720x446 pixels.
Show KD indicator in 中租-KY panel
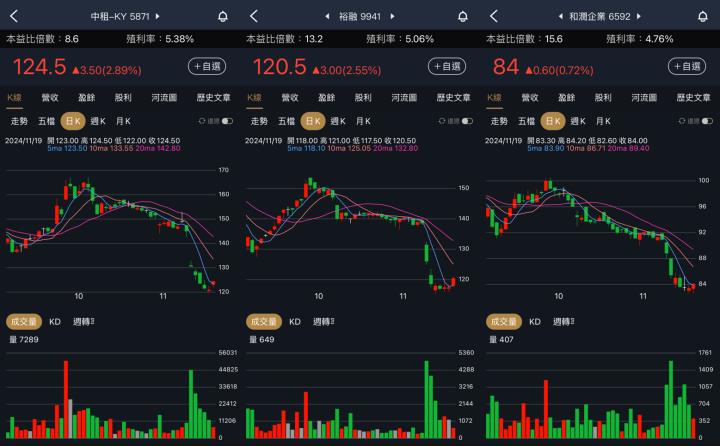pyautogui.click(x=55, y=322)
